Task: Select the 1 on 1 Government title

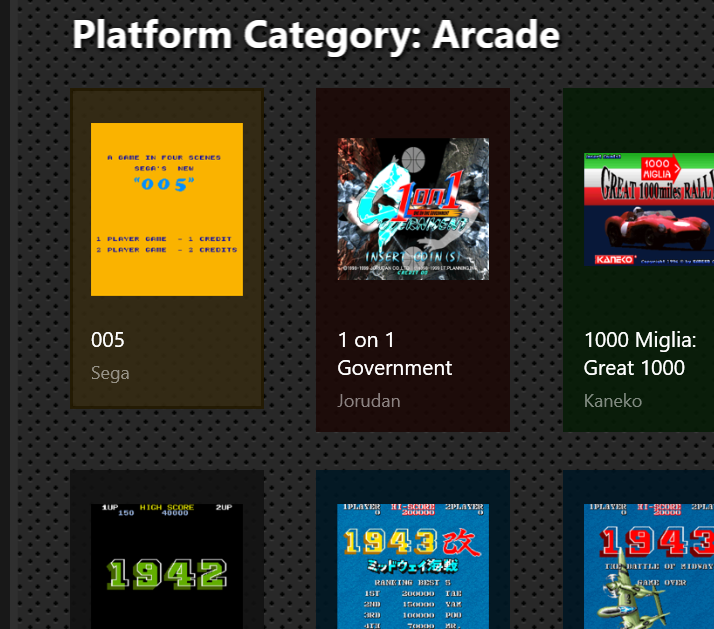Action: pyautogui.click(x=394, y=354)
